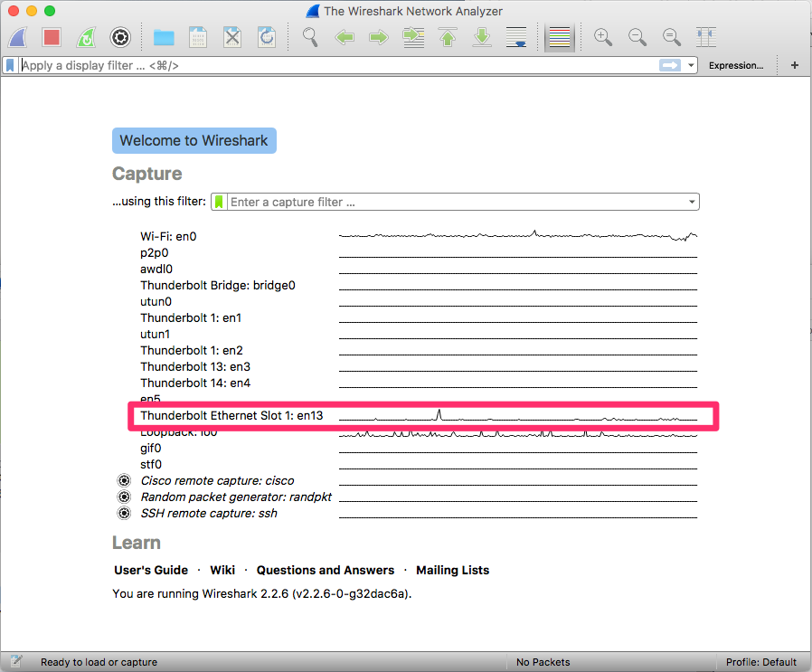Zoom in main window text
Image resolution: width=812 pixels, height=672 pixels.
pyautogui.click(x=603, y=37)
